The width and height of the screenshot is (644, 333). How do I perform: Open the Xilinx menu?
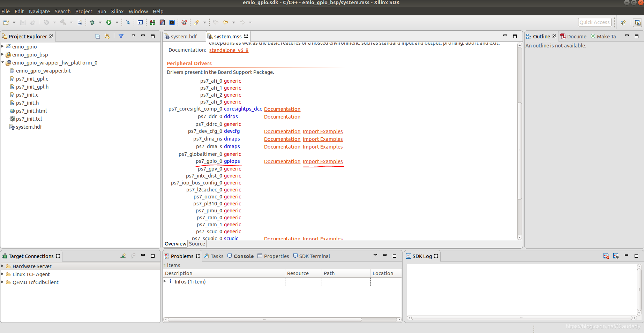tap(117, 12)
